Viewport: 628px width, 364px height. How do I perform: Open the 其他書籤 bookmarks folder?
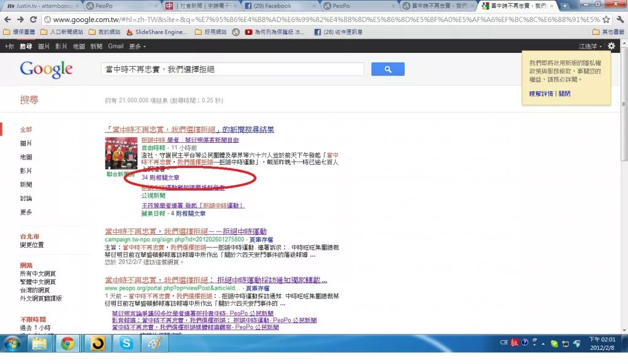tap(608, 32)
